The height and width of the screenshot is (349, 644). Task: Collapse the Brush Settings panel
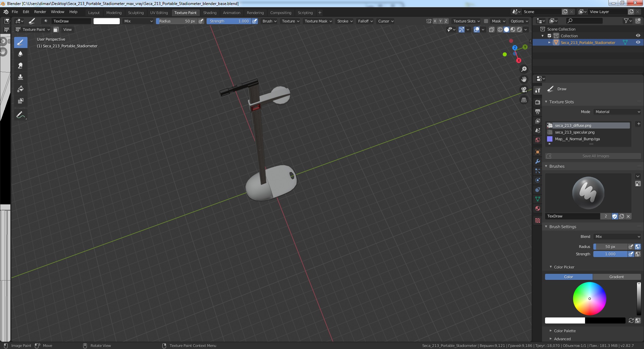pyautogui.click(x=562, y=227)
